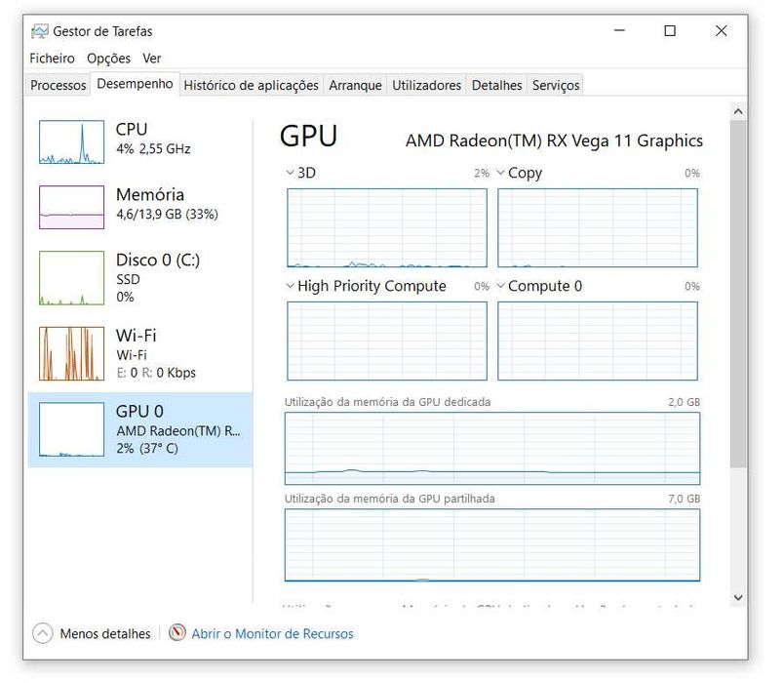Open the High Priority Compute engine dropdown
Image resolution: width=784 pixels, height=683 pixels.
click(290, 286)
